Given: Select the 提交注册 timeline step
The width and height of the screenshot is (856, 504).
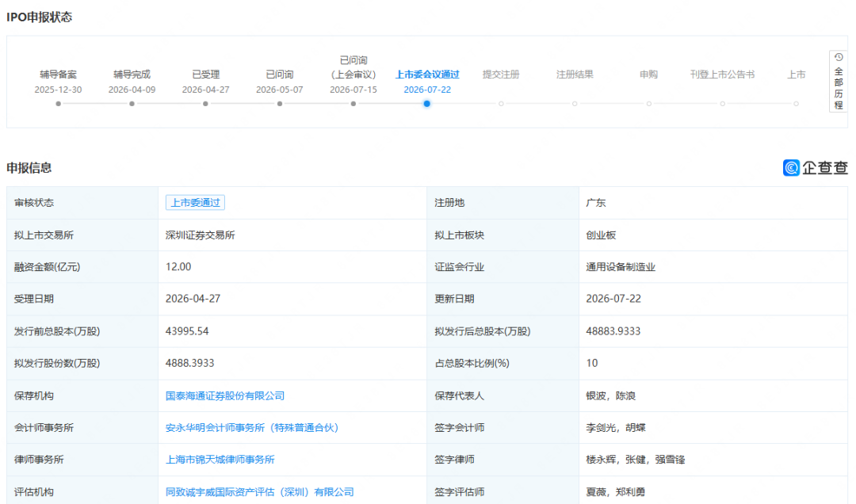Looking at the screenshot, I should (x=501, y=74).
